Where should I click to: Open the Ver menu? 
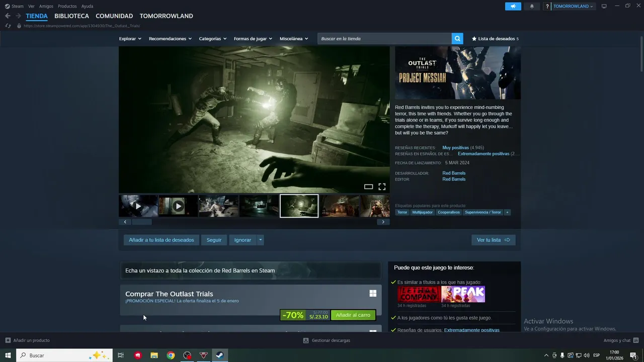(x=31, y=6)
